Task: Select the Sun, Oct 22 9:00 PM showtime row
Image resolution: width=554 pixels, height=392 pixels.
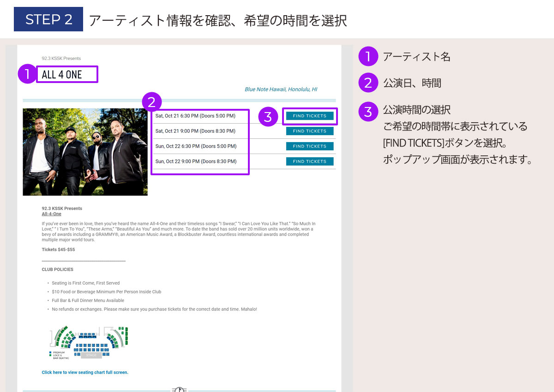Action: tap(196, 161)
